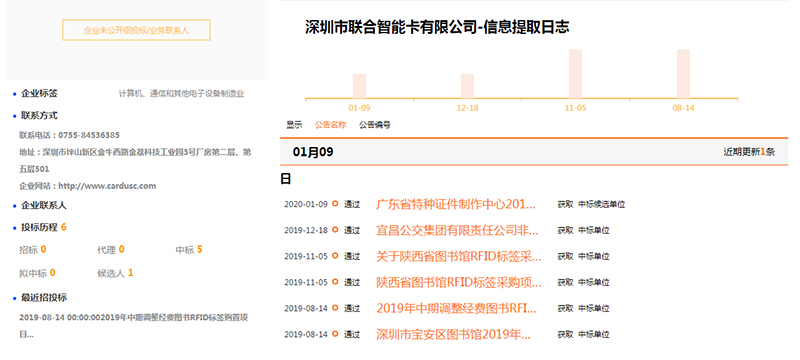Open 深圳市宝安区图书馆2019年 announcement link
The image size is (800, 360).
click(454, 335)
